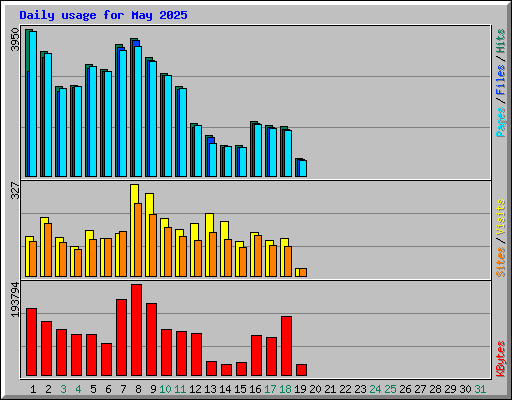This screenshot has width=512, height=400.
Task: Click green day 4 label
Action: click(78, 389)
